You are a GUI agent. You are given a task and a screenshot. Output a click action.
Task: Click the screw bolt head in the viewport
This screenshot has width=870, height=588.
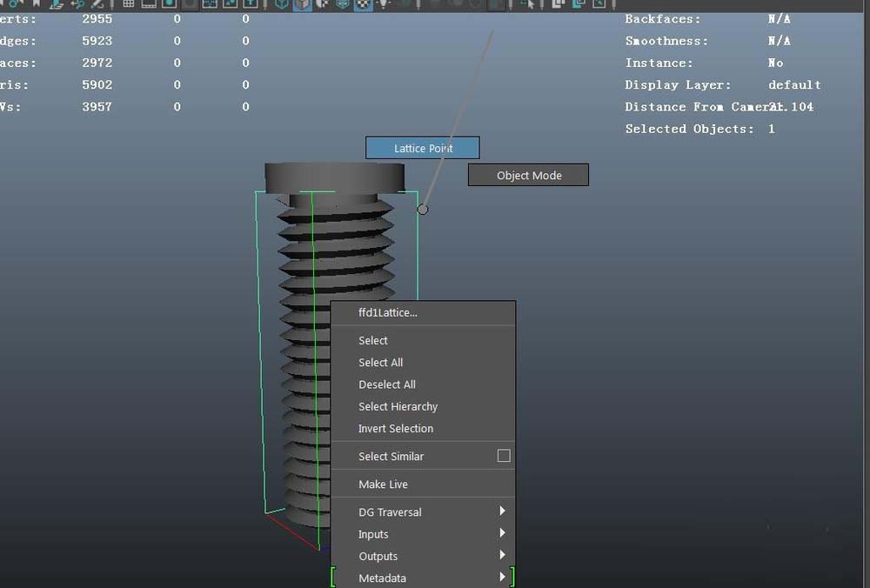pyautogui.click(x=335, y=177)
